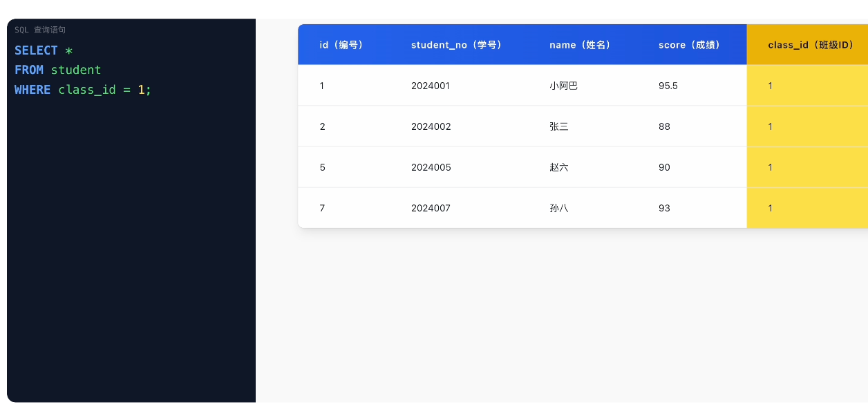Click the asterisk after SELECT
The height and width of the screenshot is (409, 868).
(x=68, y=51)
